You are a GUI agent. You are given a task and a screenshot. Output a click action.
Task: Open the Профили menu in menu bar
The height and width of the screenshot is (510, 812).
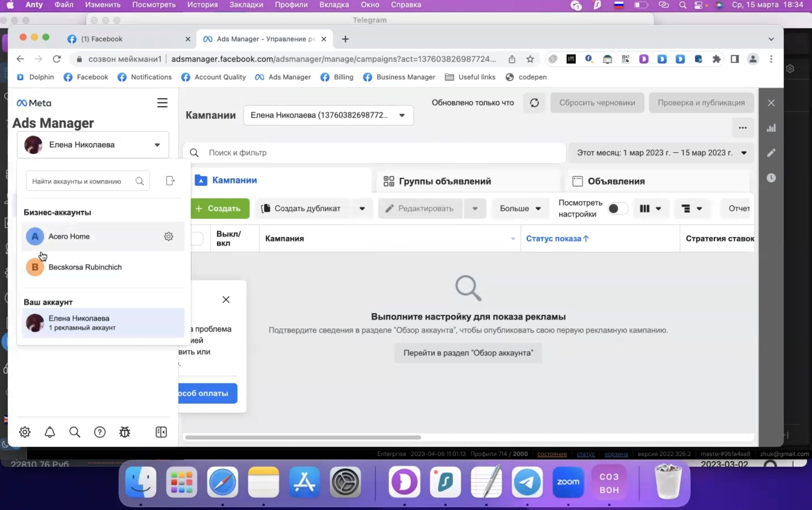pyautogui.click(x=291, y=5)
